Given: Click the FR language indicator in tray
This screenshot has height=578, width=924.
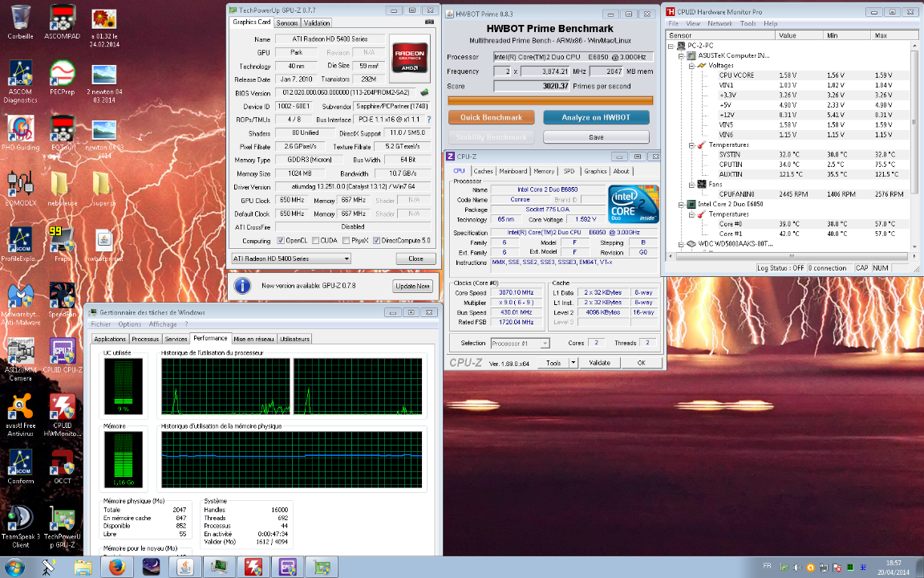Looking at the screenshot, I should (767, 566).
